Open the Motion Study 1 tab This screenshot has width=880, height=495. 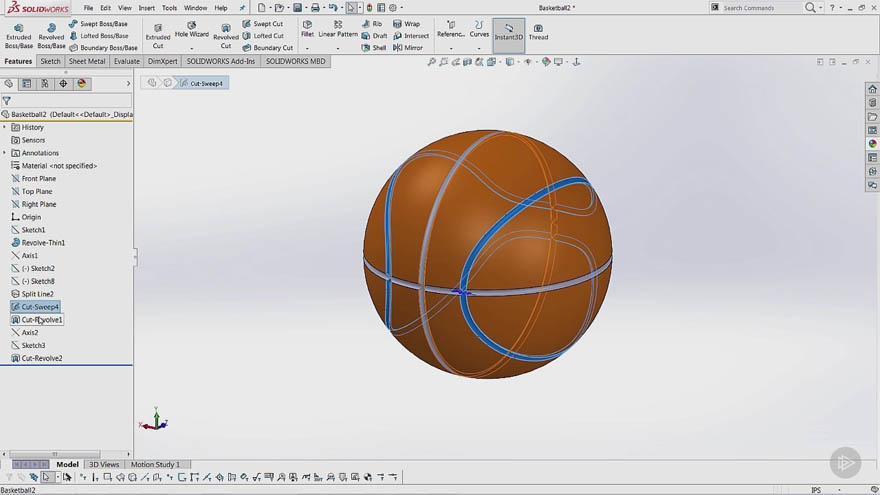point(155,464)
